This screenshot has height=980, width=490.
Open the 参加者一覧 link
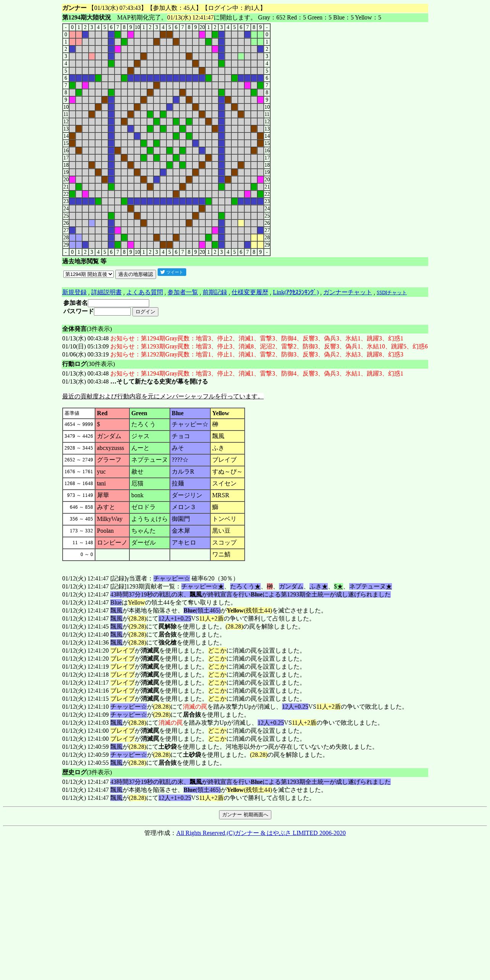pyautogui.click(x=183, y=292)
